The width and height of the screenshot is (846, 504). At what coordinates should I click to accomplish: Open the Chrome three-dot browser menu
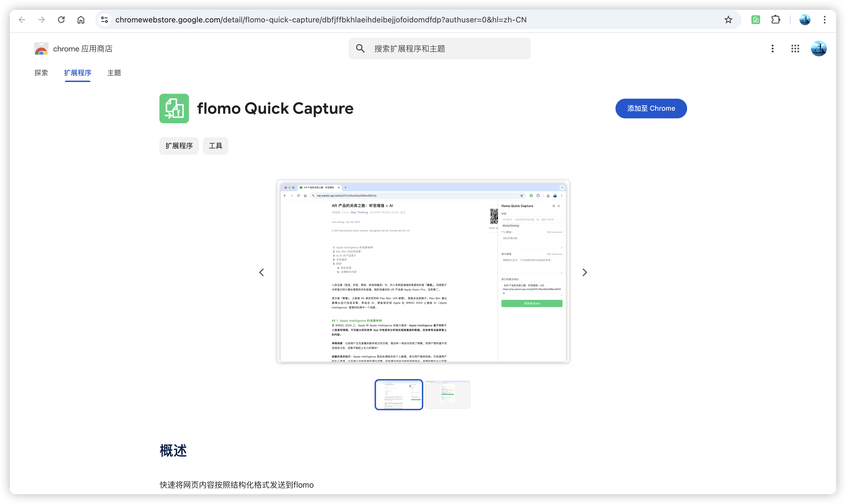click(825, 20)
